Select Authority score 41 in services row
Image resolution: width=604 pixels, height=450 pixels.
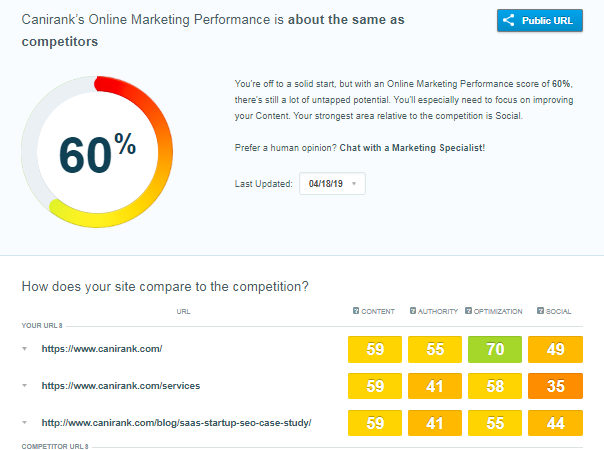[435, 386]
